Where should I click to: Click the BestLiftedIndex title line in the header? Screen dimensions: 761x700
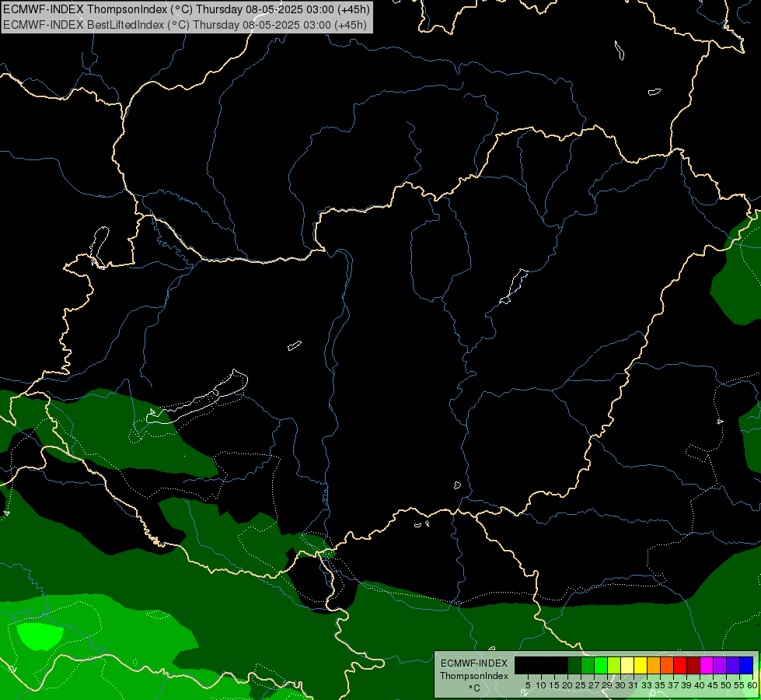tap(185, 24)
